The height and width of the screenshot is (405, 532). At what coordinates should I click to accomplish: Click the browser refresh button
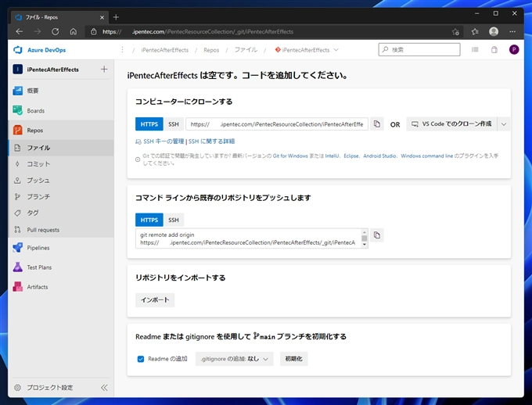tap(56, 31)
